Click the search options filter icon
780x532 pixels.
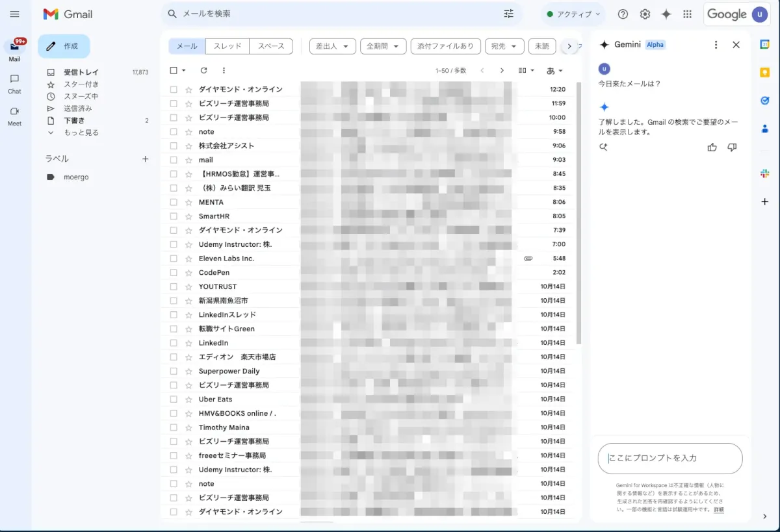click(x=508, y=14)
